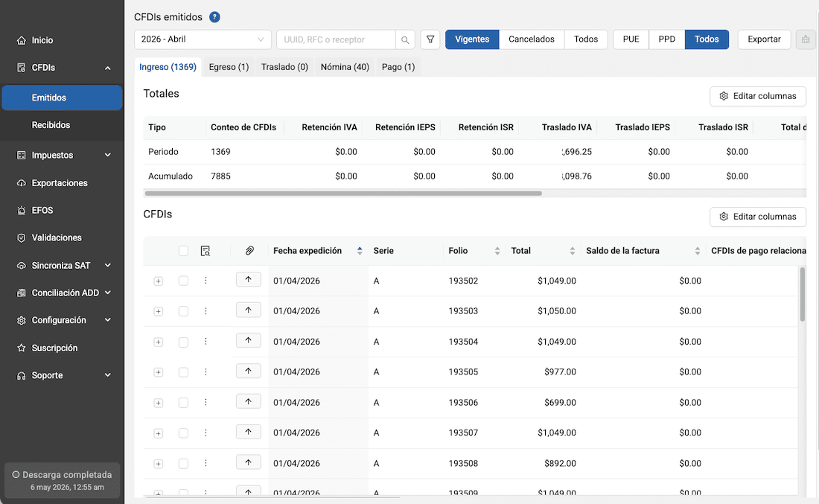Toggle the select-all checkbox in table header

(183, 251)
